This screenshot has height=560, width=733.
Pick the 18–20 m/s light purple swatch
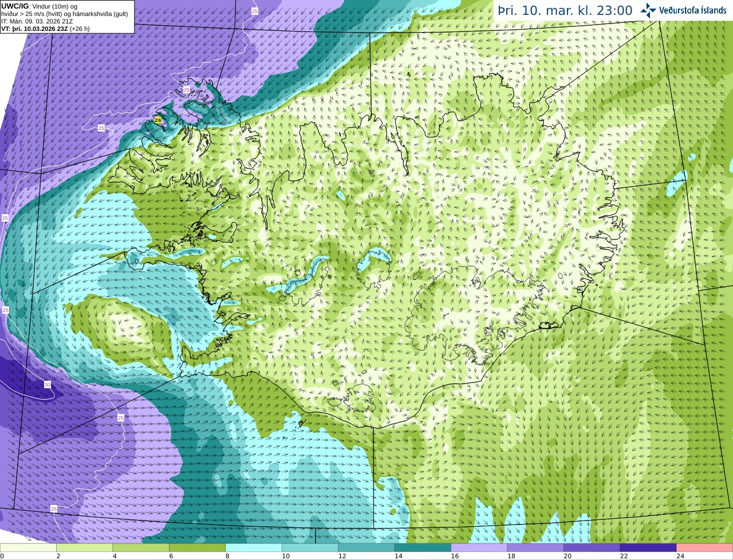pyautogui.click(x=536, y=548)
